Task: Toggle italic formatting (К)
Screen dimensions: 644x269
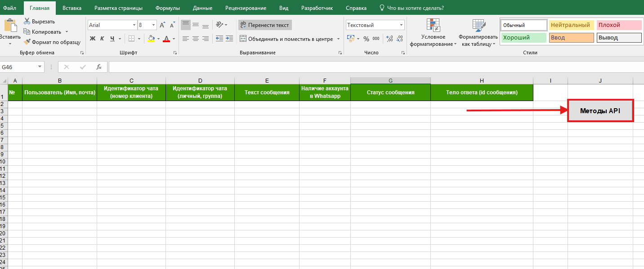Action: point(103,39)
